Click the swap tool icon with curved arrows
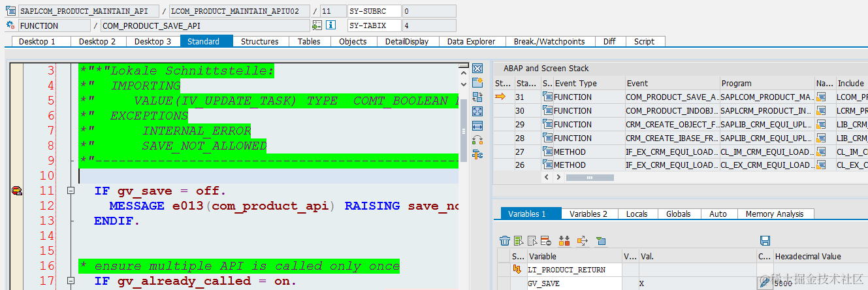The height and width of the screenshot is (290, 868). (x=477, y=140)
